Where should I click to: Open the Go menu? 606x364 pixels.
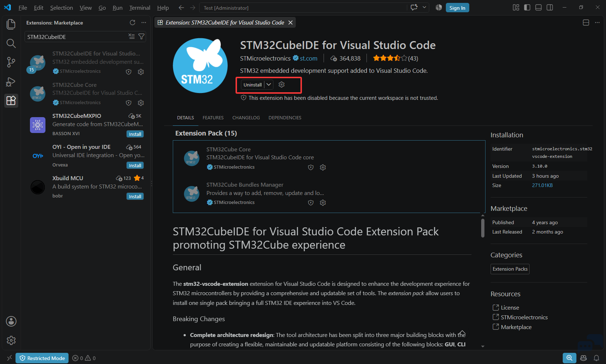(102, 8)
